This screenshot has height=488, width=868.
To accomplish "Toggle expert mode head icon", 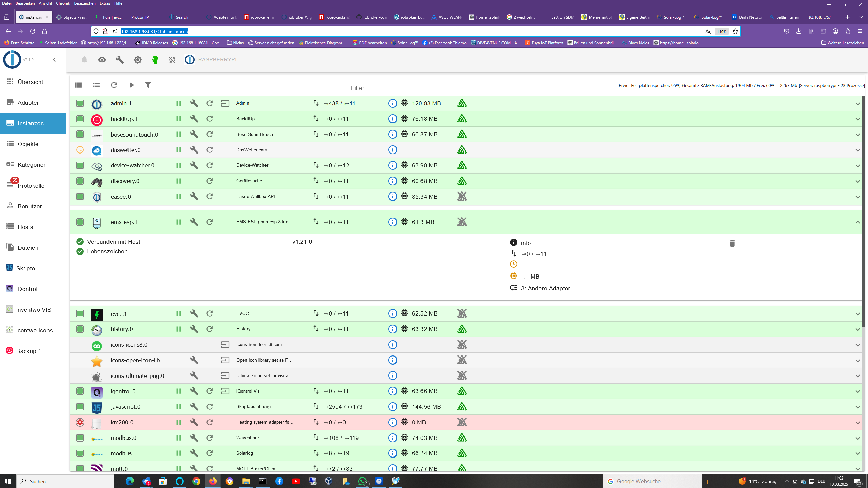I will point(155,60).
